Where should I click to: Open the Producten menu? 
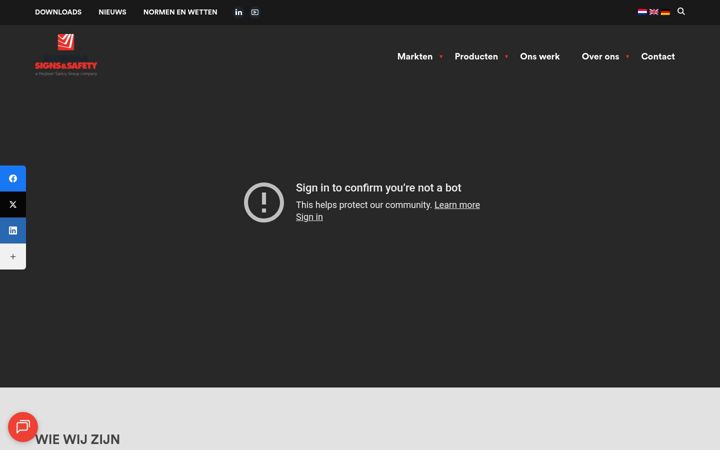point(476,56)
